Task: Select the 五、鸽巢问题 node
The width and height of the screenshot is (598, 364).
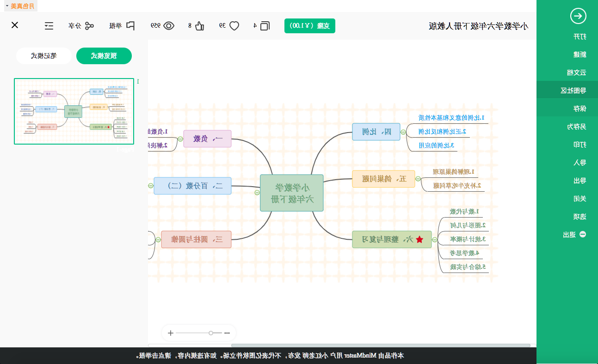Action: 383,179
